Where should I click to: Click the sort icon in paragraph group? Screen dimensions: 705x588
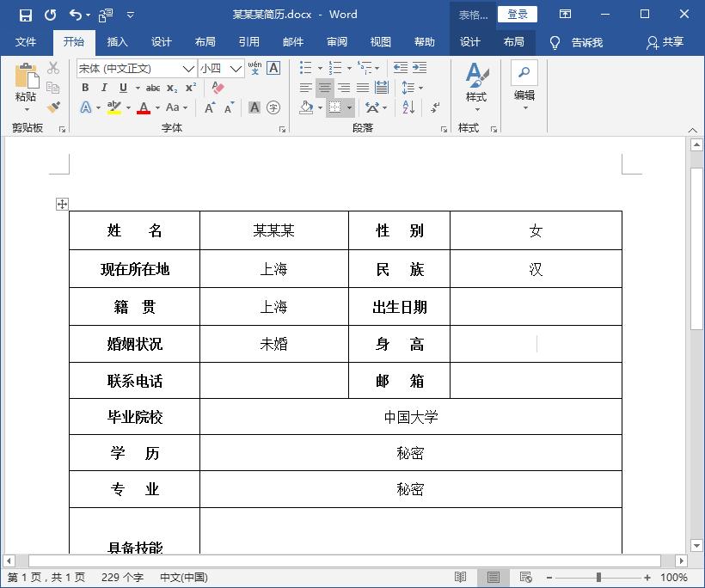pyautogui.click(x=408, y=107)
